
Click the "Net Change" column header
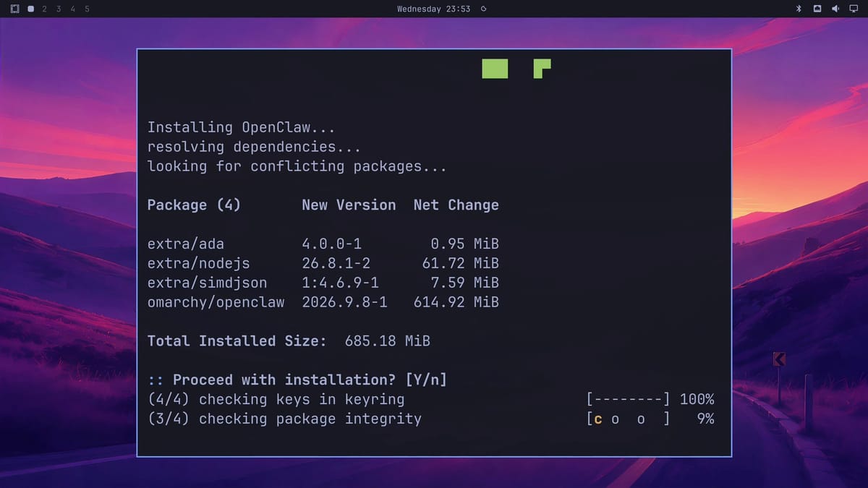coord(456,205)
